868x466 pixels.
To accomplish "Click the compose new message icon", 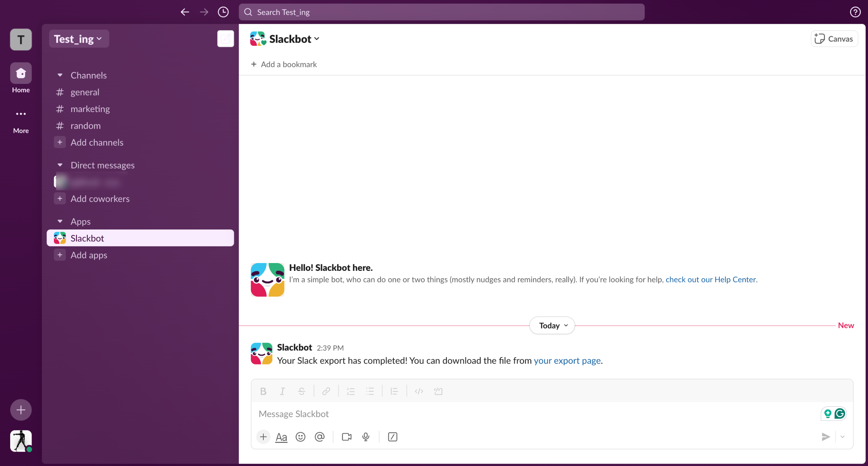I will point(225,39).
